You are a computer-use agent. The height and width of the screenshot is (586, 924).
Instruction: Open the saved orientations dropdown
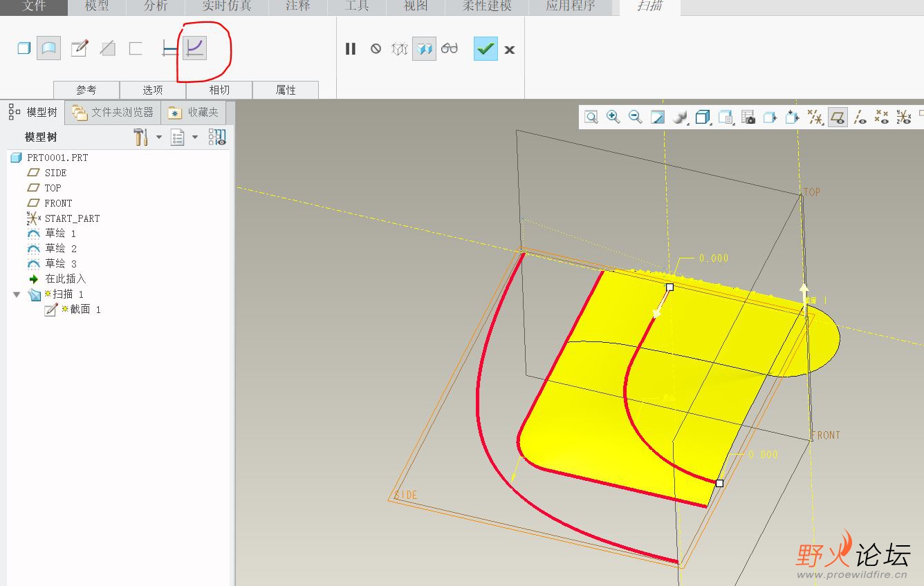coord(703,117)
